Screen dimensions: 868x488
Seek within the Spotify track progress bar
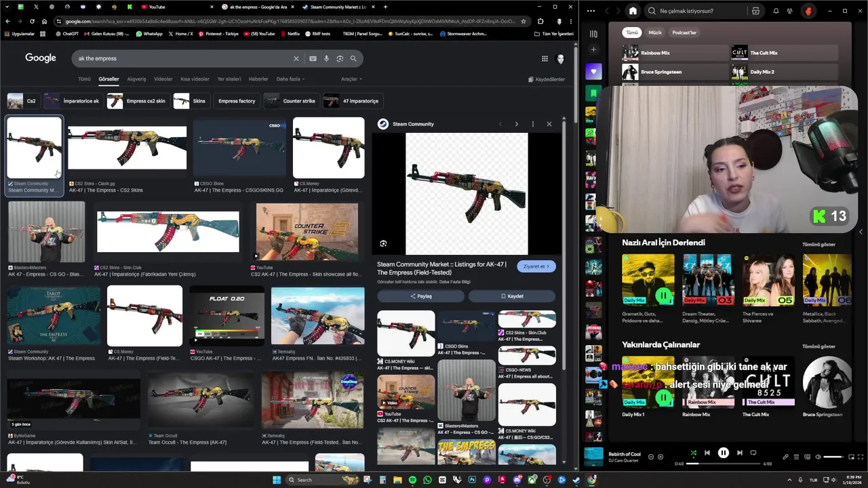pyautogui.click(x=724, y=464)
